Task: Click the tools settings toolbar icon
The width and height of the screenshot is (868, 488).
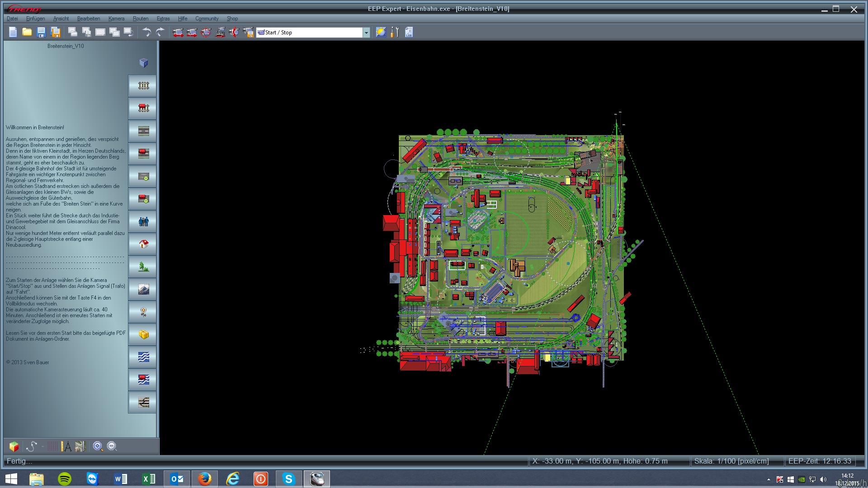Action: pos(395,32)
